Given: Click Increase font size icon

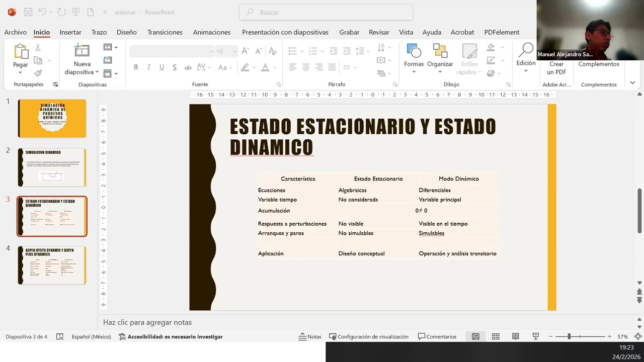Looking at the screenshot, I should coord(245,51).
